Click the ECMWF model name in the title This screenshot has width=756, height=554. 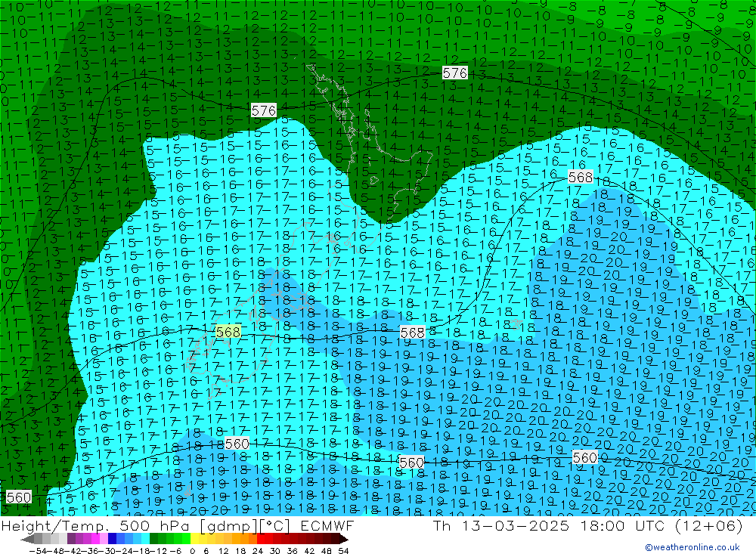click(x=327, y=525)
